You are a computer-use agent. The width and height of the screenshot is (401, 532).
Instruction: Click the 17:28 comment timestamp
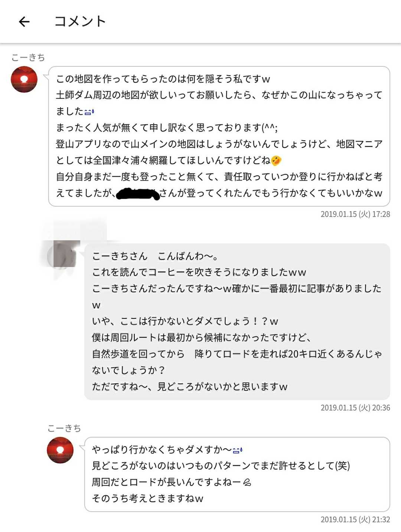355,214
